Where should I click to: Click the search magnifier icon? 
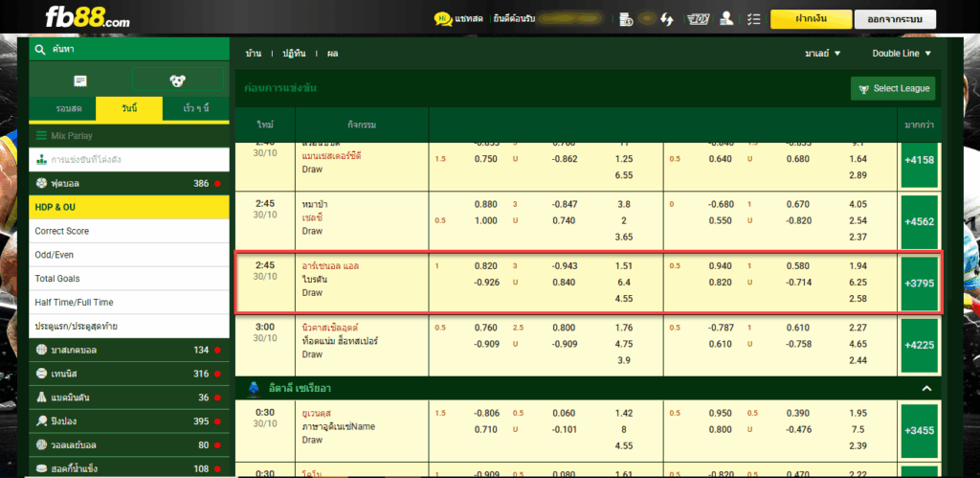pyautogui.click(x=40, y=50)
